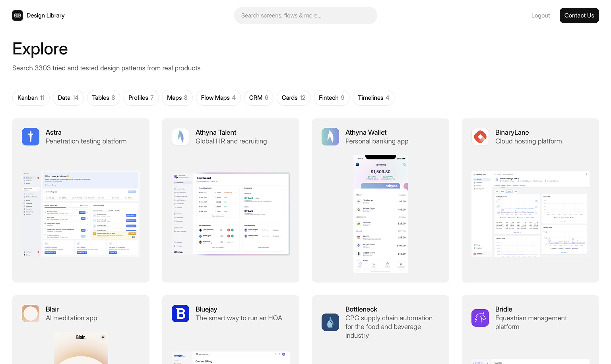Show the CRM category designs
The image size is (611, 364).
258,98
